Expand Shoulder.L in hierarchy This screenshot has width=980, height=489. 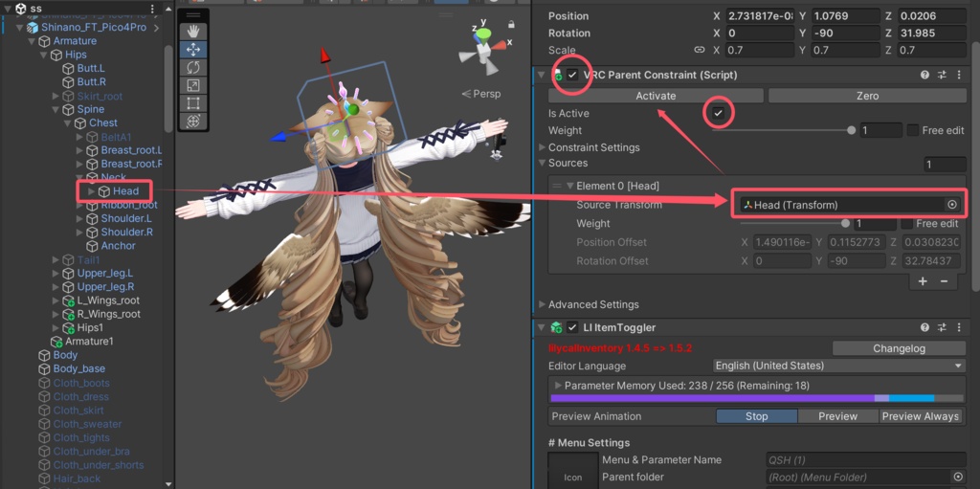coord(79,219)
